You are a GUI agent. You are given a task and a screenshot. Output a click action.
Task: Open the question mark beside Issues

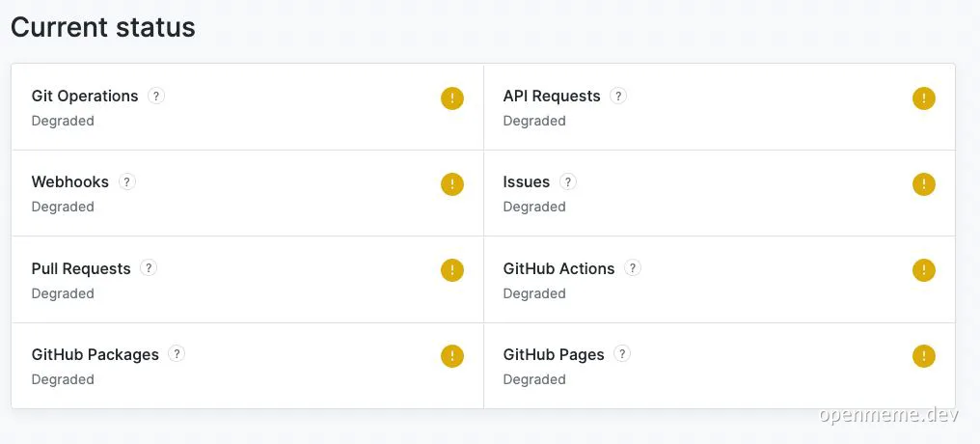tap(567, 182)
